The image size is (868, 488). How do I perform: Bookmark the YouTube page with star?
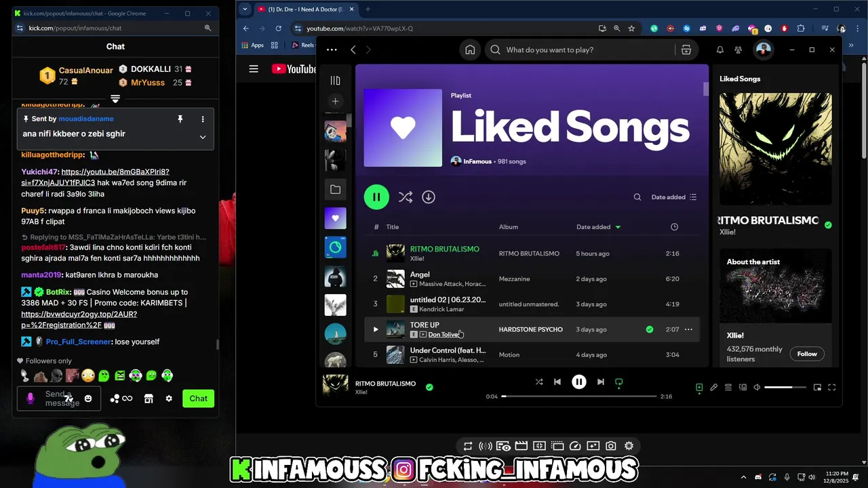(x=631, y=28)
